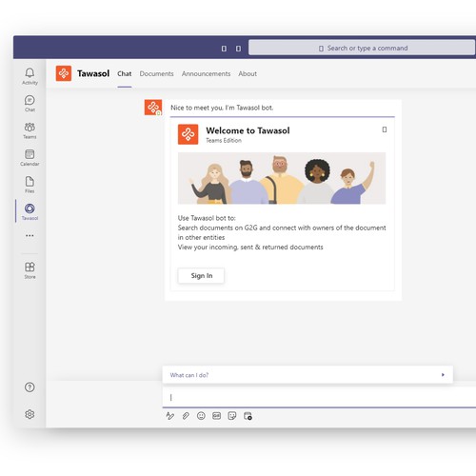Image resolution: width=476 pixels, height=476 pixels.
Task: Go to Teams in the sidebar
Action: click(x=30, y=130)
